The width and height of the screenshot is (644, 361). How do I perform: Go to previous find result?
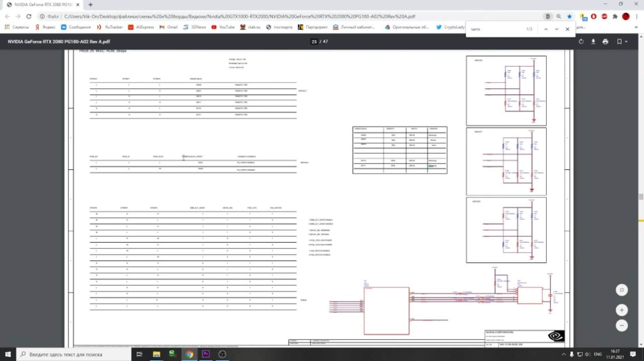point(546,29)
